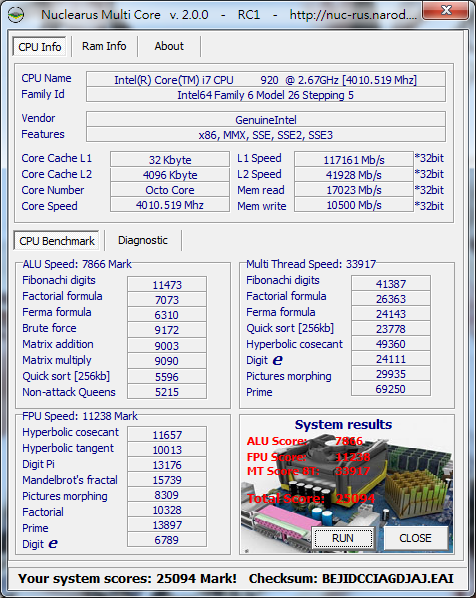Click L2 Speed value 41928 Mb/s
The height and width of the screenshot is (598, 476).
[x=354, y=175]
